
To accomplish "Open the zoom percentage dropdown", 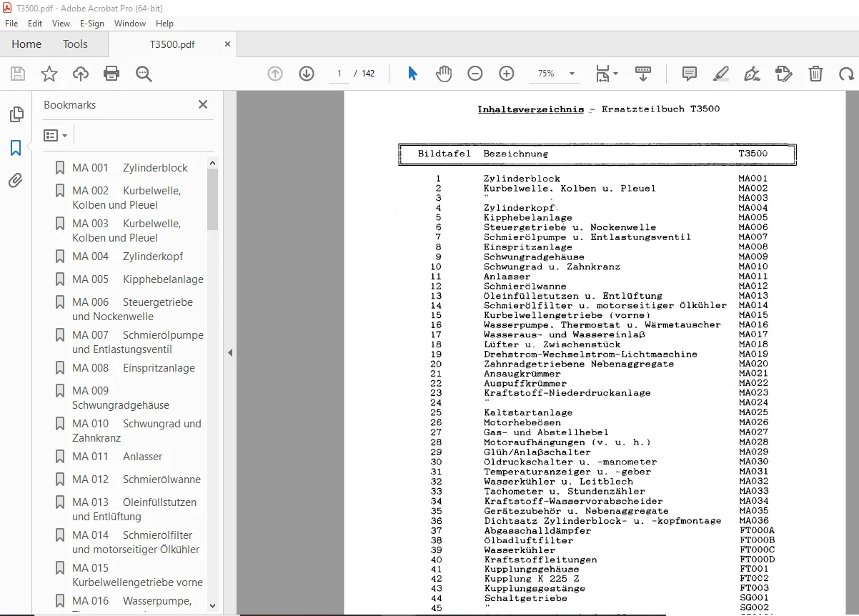I will pyautogui.click(x=572, y=74).
